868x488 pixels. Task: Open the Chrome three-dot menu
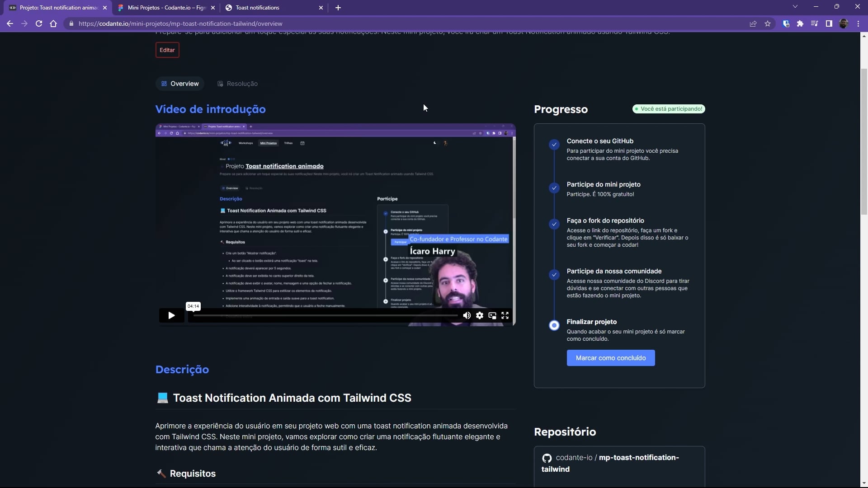coord(858,23)
